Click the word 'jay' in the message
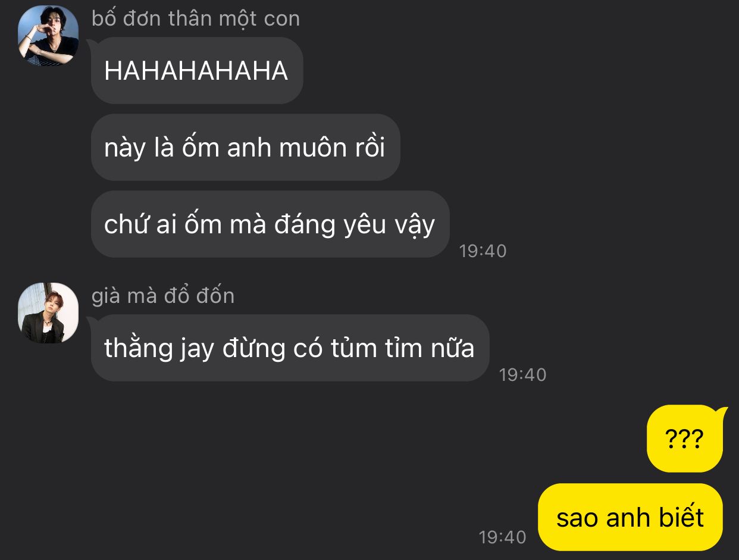The width and height of the screenshot is (739, 560). click(x=196, y=349)
